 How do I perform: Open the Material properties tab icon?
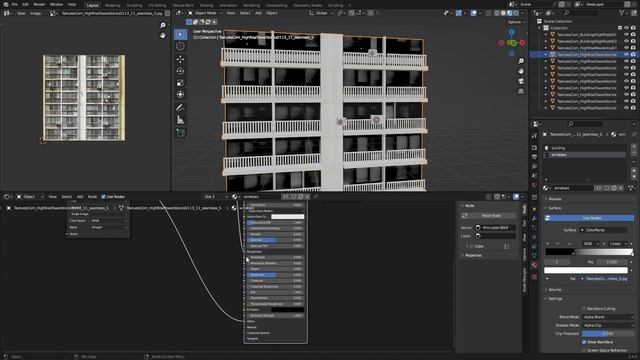[x=534, y=265]
